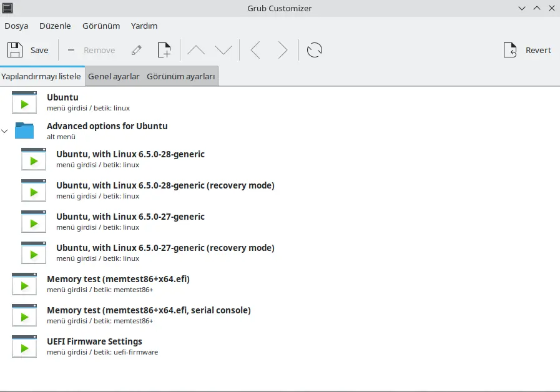560x392 pixels.
Task: Click the title bar up-chevron button
Action: (x=537, y=8)
